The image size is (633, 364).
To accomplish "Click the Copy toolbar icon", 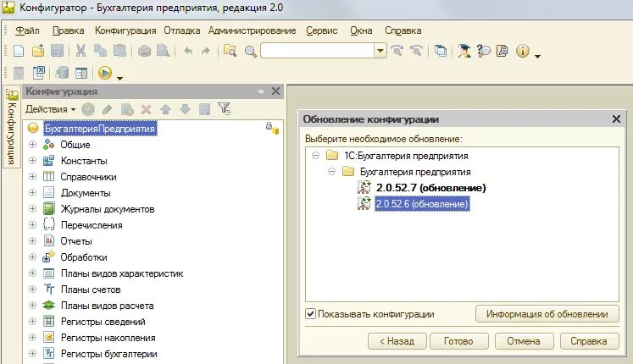I will click(x=100, y=51).
